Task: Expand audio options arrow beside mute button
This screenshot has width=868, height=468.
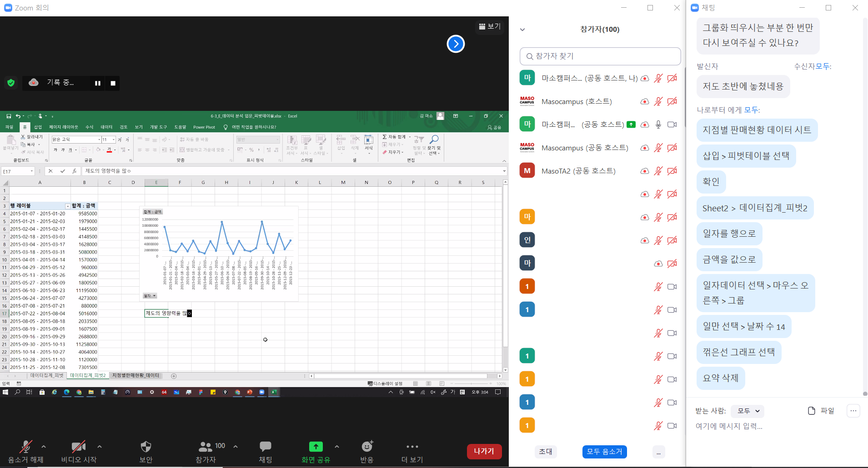Action: coord(44,447)
